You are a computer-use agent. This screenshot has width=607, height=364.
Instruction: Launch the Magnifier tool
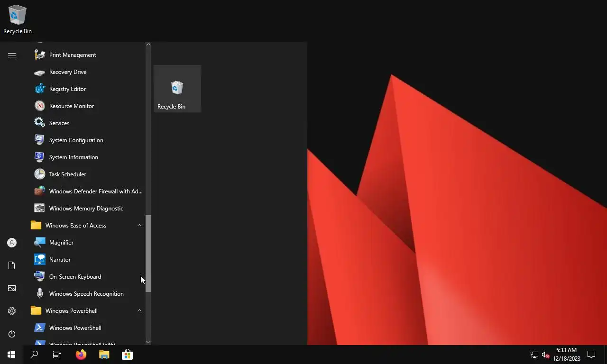tap(88, 243)
